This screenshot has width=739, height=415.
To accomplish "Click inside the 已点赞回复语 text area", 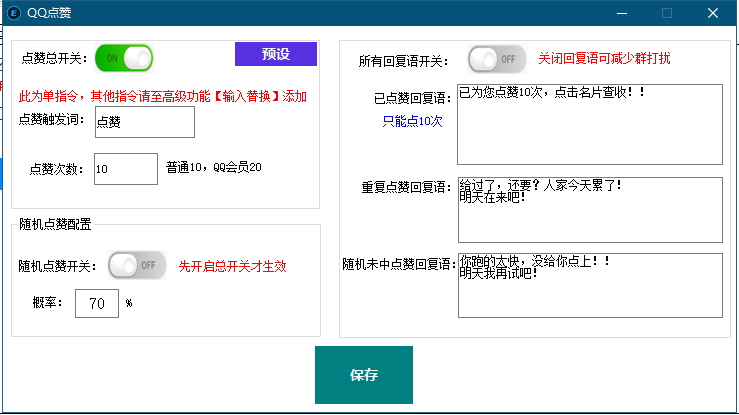I will 589,124.
